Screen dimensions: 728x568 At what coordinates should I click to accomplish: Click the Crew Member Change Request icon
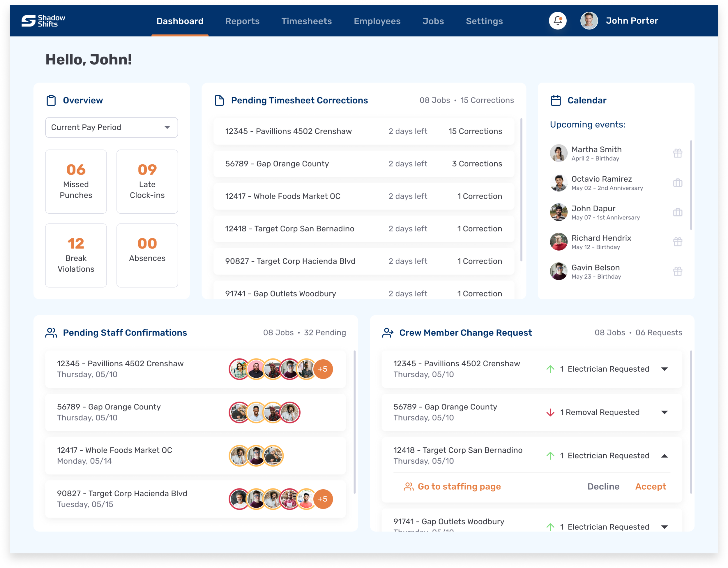click(388, 333)
